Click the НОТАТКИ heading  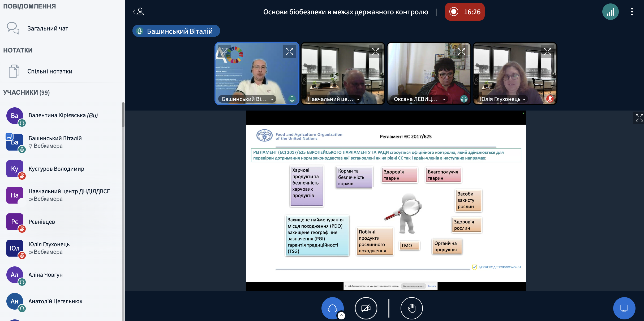[x=18, y=50]
